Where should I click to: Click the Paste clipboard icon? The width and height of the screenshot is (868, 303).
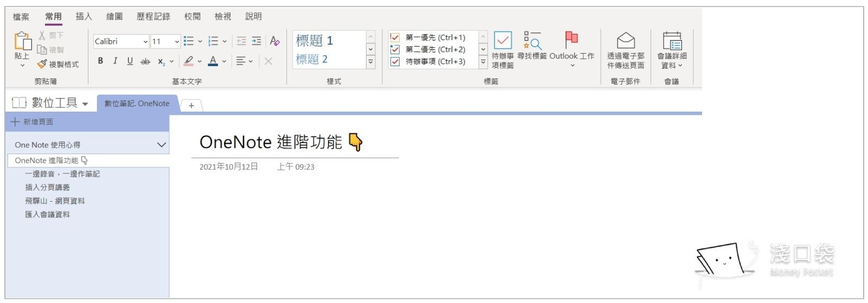(x=23, y=41)
